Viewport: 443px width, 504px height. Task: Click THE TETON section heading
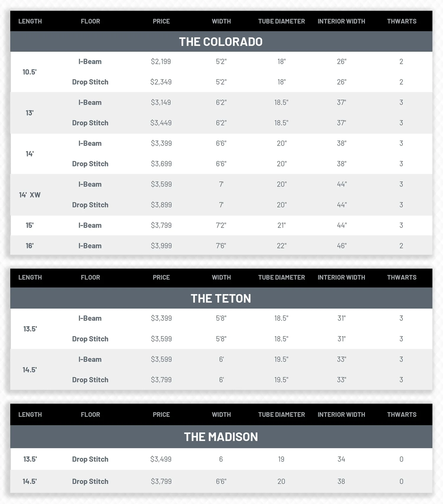click(221, 298)
